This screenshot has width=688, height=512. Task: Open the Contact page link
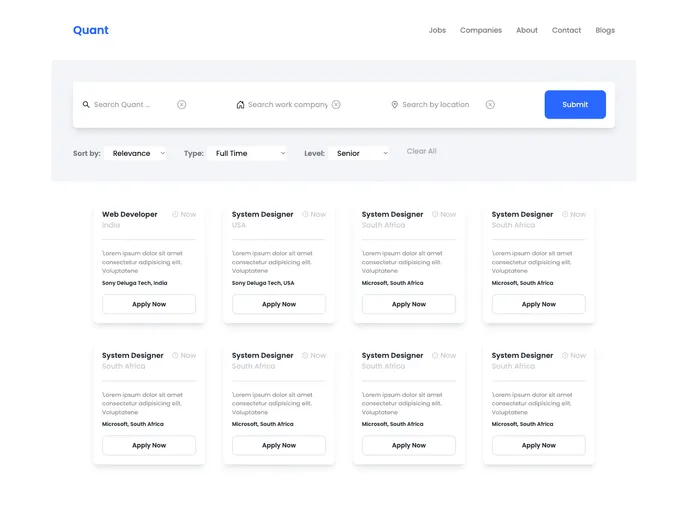point(566,30)
